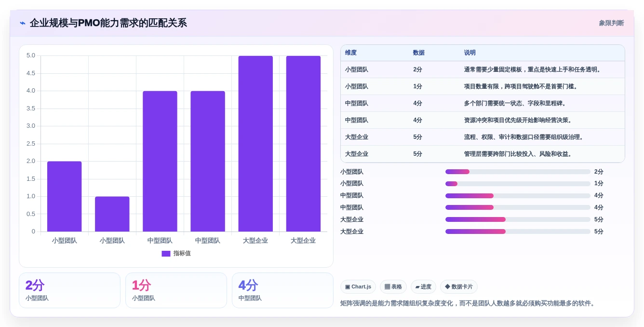Select the 表格 chip
Image resolution: width=644 pixels, height=327 pixels.
click(393, 287)
